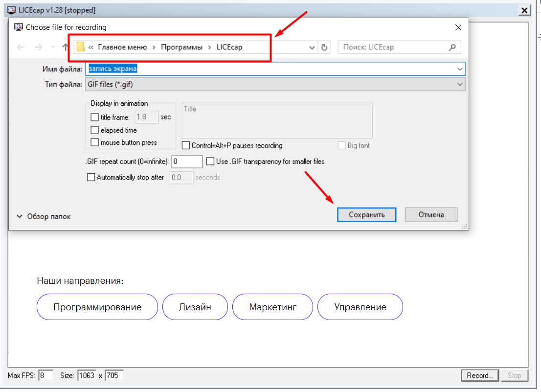Expand subfolders arrow after Главное меню
The width and height of the screenshot is (541, 392).
[154, 47]
